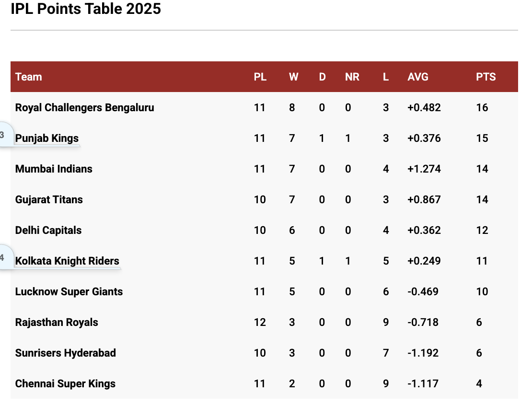Click the Rajasthan Royals team name

point(57,323)
